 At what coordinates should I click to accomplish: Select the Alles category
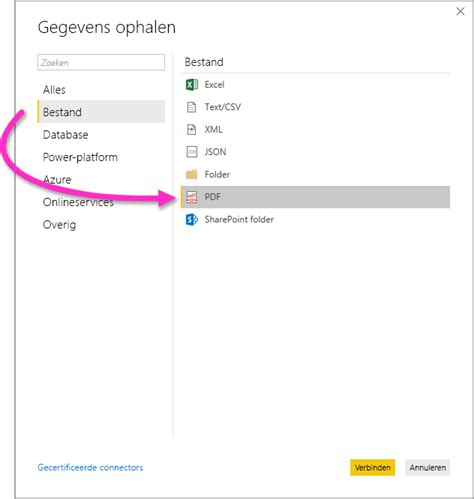[x=101, y=90]
